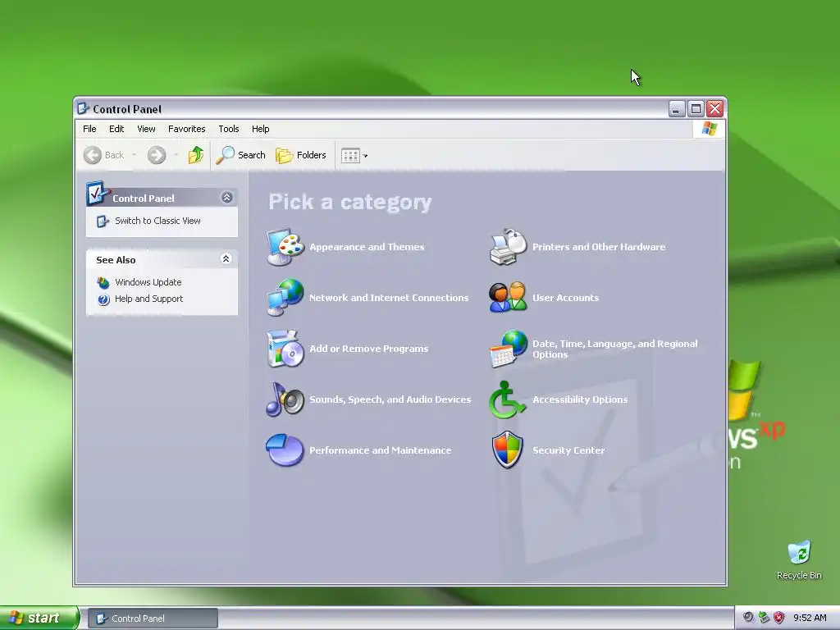Click the Switch to Classic View link

(x=157, y=221)
